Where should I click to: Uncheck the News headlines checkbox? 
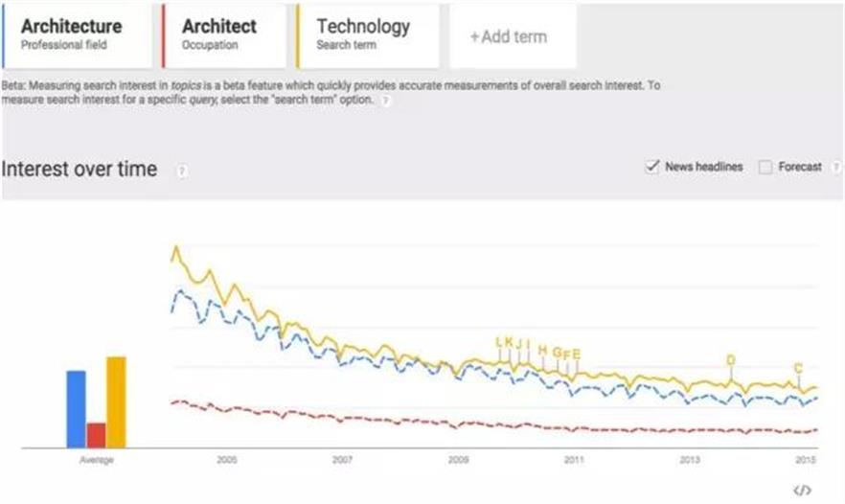pyautogui.click(x=652, y=167)
